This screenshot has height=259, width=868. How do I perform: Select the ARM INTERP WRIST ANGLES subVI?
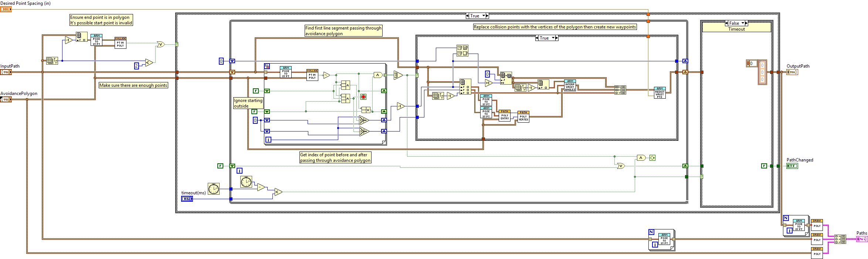point(570,85)
